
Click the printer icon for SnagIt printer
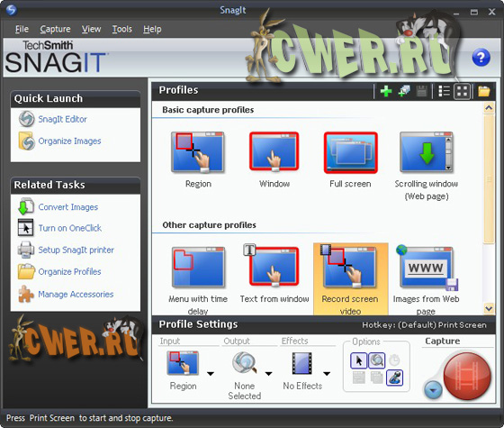tap(26, 250)
